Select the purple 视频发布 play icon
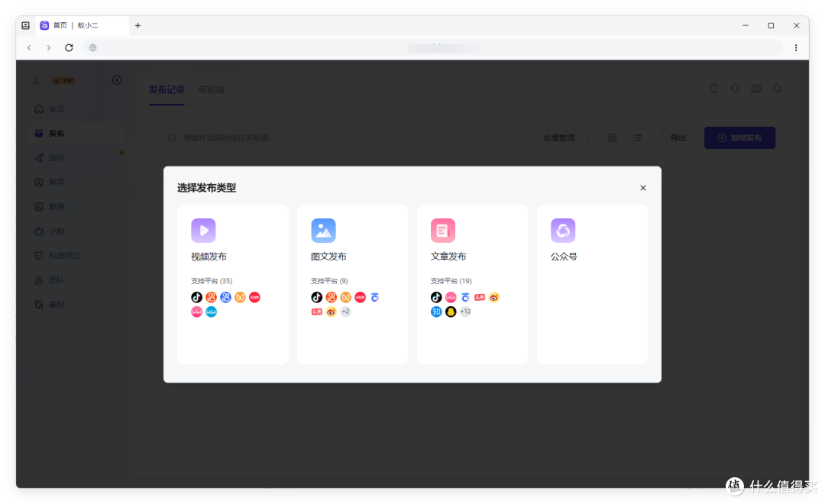 point(203,230)
